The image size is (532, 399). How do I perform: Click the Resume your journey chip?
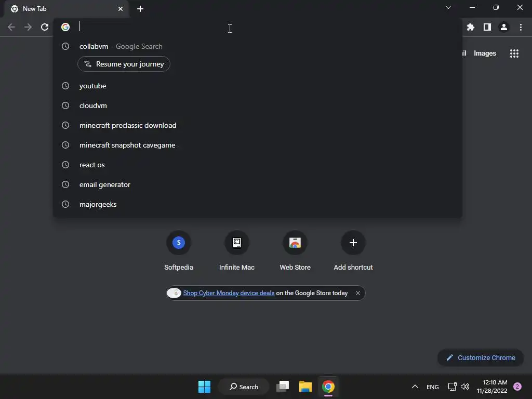pyautogui.click(x=124, y=64)
